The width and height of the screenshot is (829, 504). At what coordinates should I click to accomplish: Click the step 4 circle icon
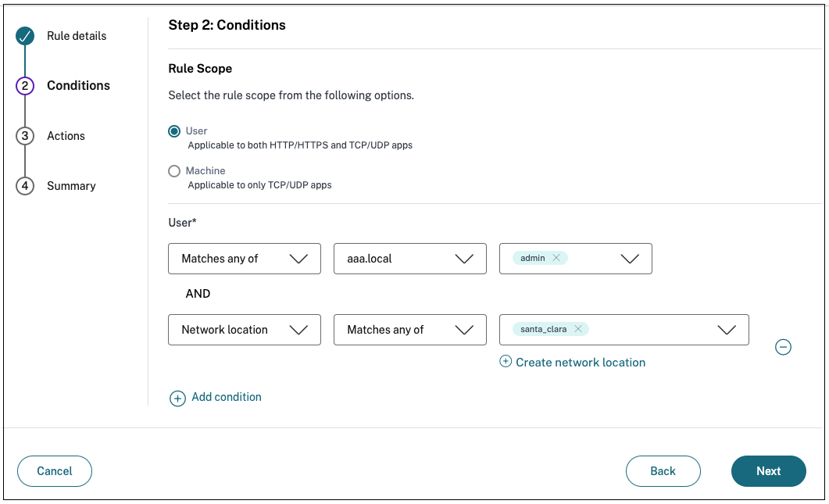tap(25, 186)
